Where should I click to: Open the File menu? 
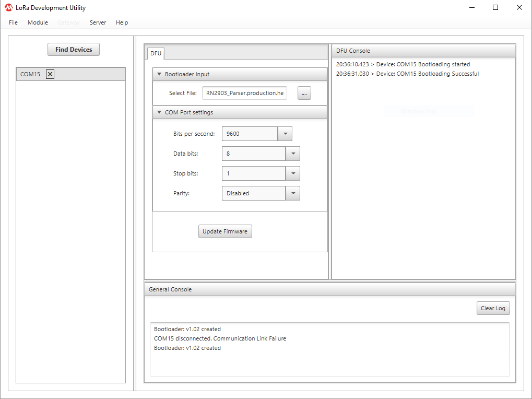pyautogui.click(x=13, y=22)
